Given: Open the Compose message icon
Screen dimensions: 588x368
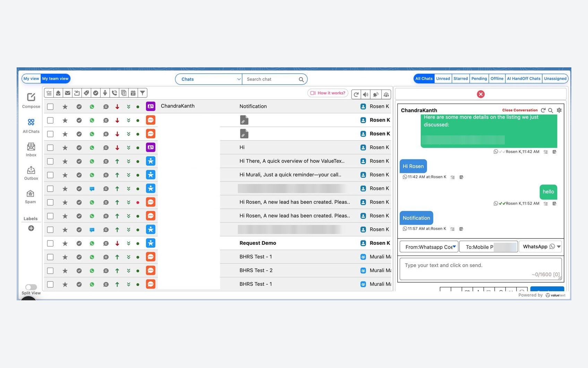Looking at the screenshot, I should pos(31,97).
